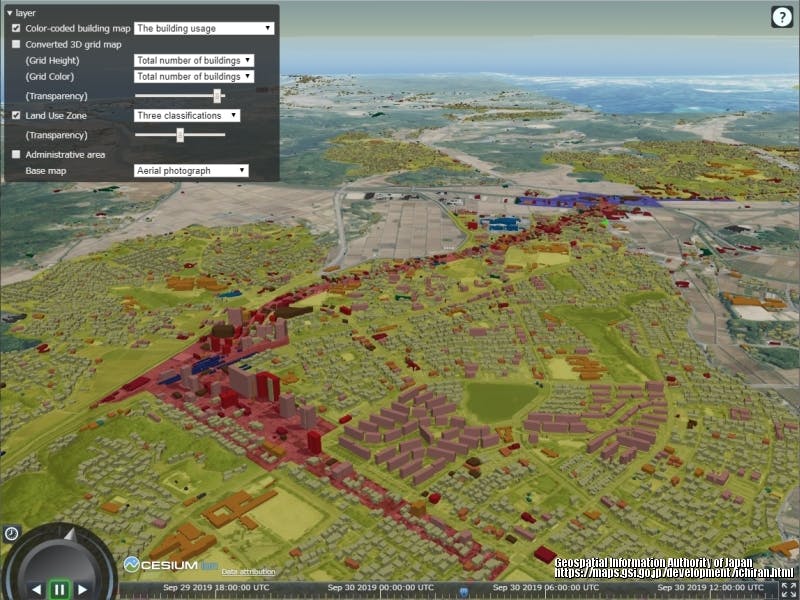Toggle fullscreen mode
The width and height of the screenshot is (800, 600).
click(788, 589)
